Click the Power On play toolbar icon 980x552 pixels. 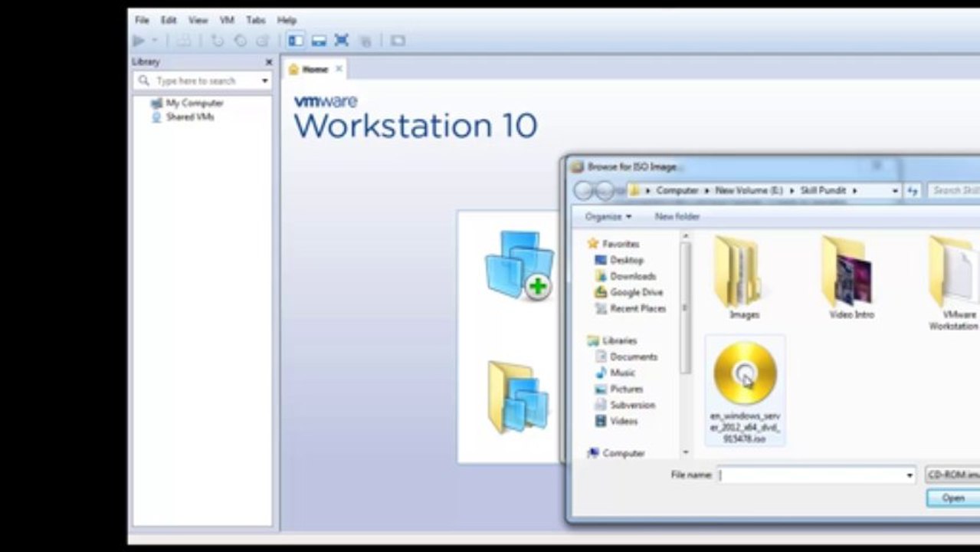point(139,41)
